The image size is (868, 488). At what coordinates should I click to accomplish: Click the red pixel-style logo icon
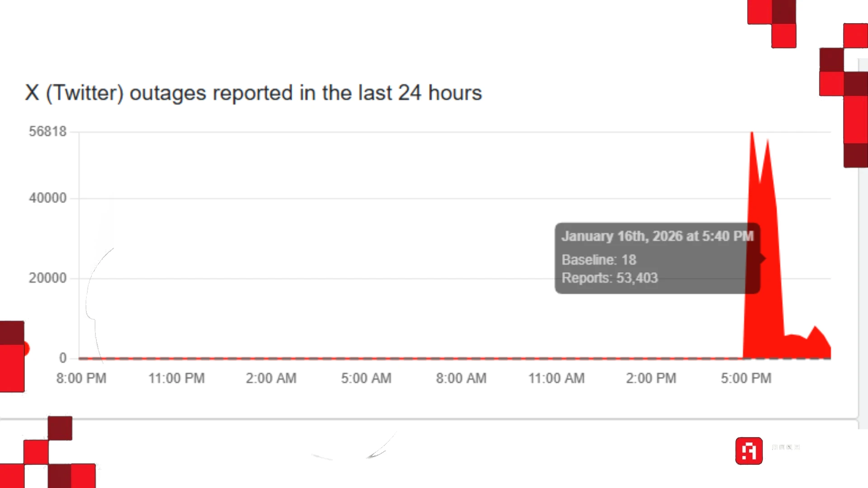click(x=749, y=450)
